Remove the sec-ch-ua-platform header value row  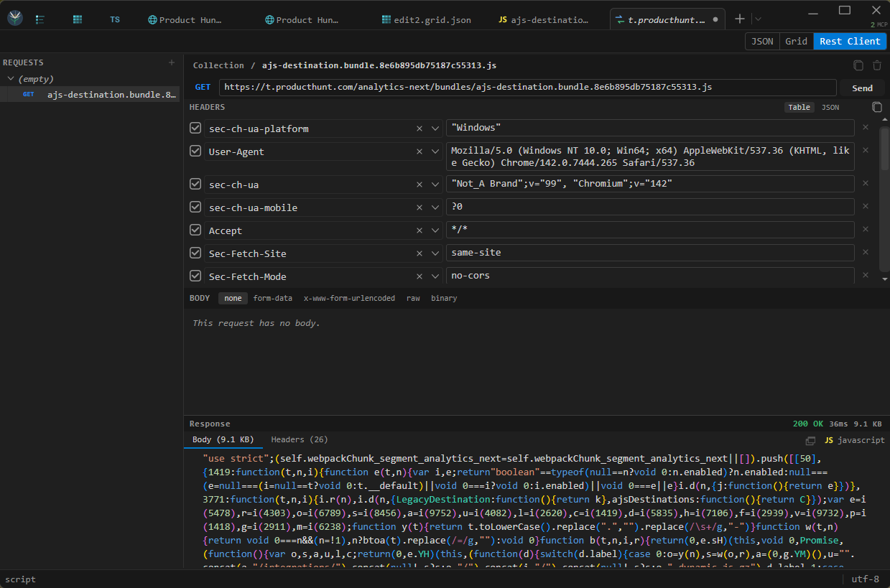866,128
